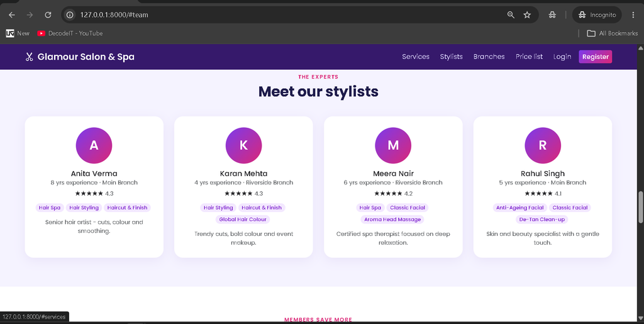
Task: Go to Stylists in the navbar
Action: point(452,57)
